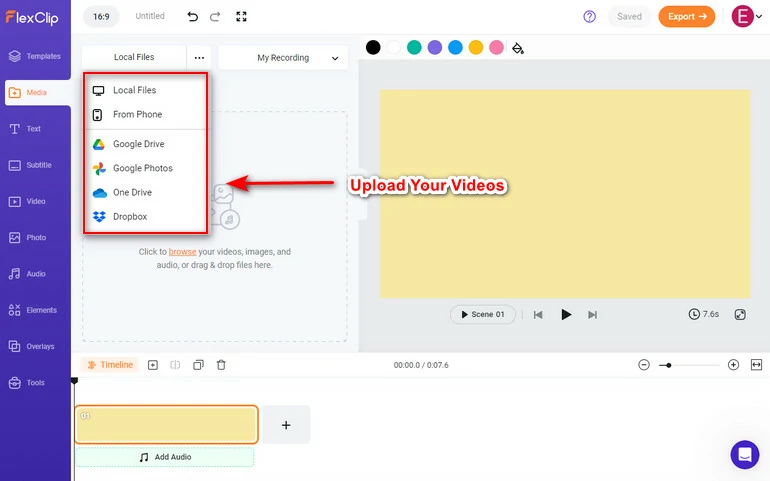Click the timeline playhead marker
The height and width of the screenshot is (481, 770).
click(74, 381)
